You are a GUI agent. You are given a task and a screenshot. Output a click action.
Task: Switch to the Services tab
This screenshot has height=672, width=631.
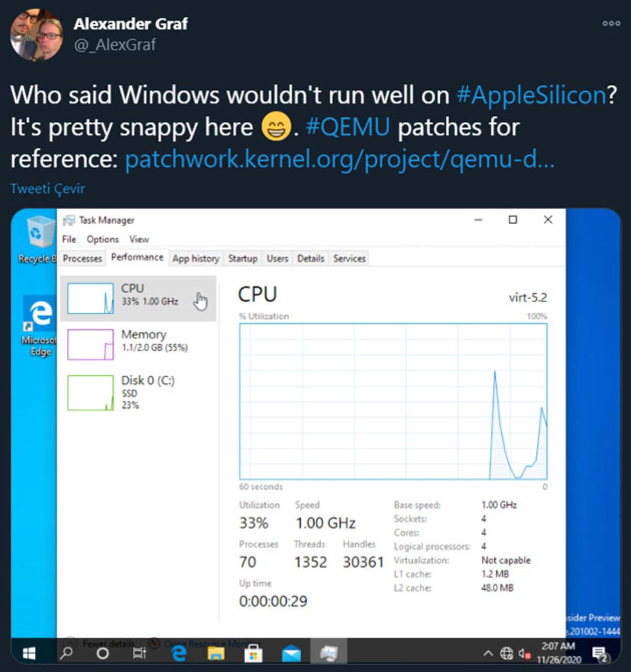(349, 258)
